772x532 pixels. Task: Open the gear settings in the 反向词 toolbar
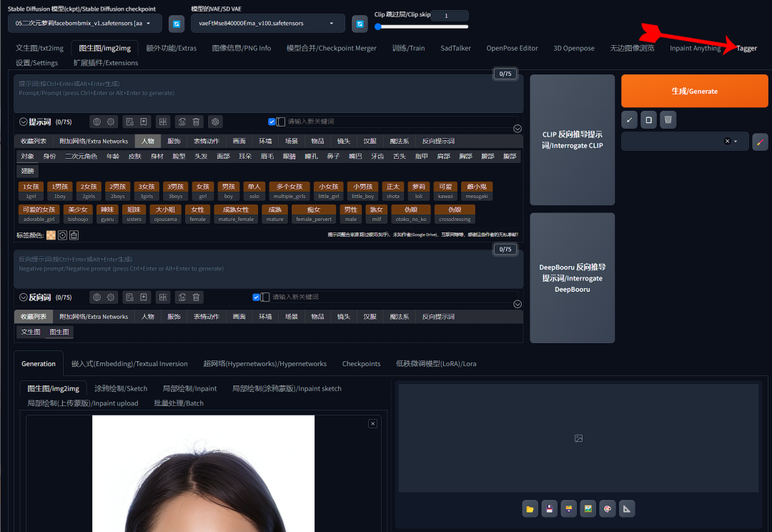point(111,297)
